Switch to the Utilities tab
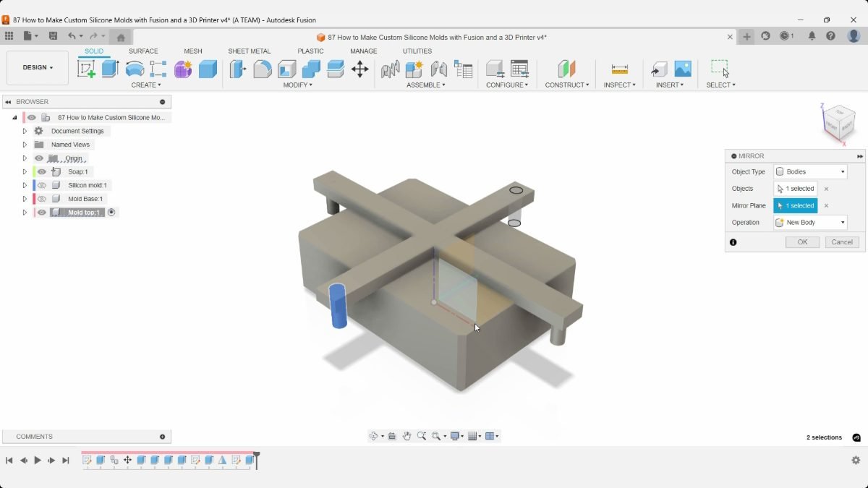Viewport: 868px width, 488px height. pos(417,51)
